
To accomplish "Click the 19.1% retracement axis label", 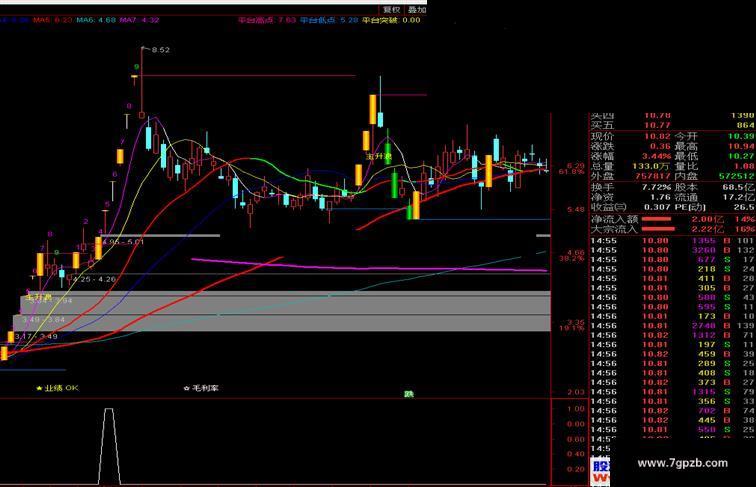I will pyautogui.click(x=571, y=328).
